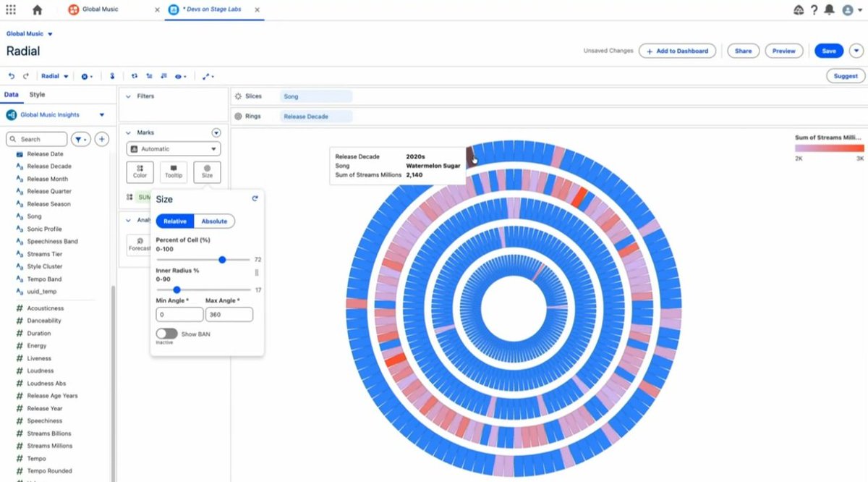Image resolution: width=868 pixels, height=482 pixels.
Task: Collapse the Filters section chevron
Action: (x=128, y=96)
